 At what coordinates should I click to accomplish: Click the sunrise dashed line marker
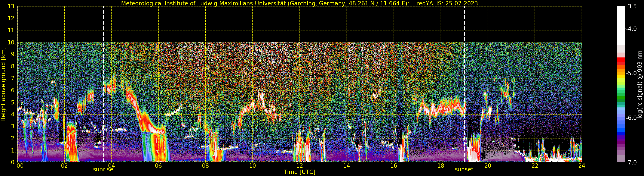tap(103, 84)
